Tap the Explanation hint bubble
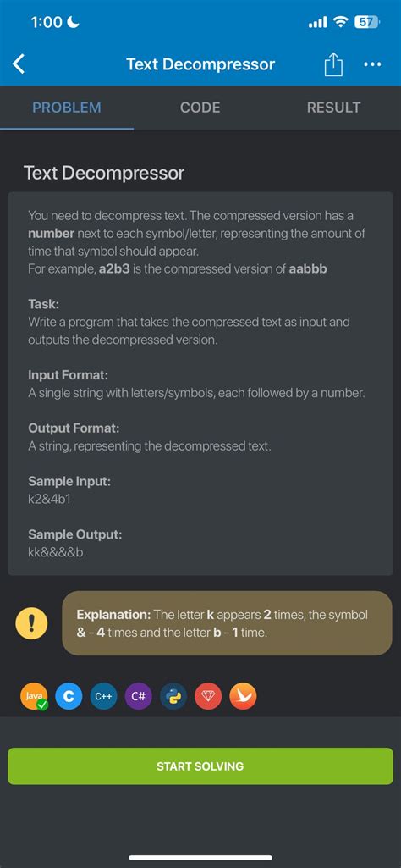Screen dimensions: 401x868 (x=228, y=623)
